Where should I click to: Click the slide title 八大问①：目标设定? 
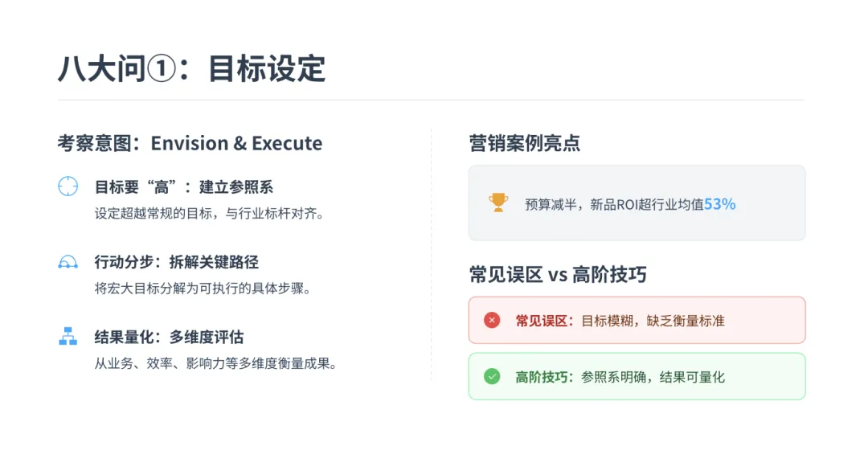click(x=191, y=69)
